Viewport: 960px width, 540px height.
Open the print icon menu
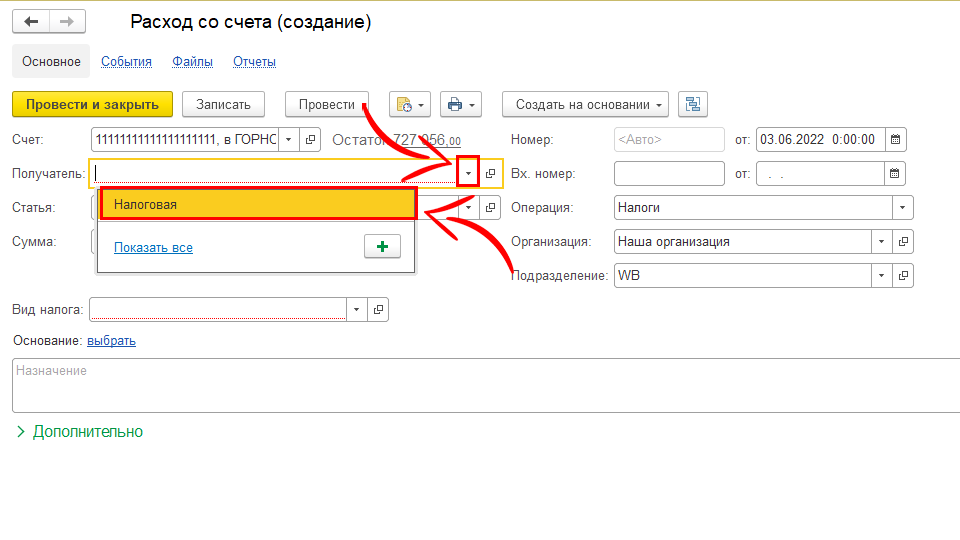tap(461, 105)
